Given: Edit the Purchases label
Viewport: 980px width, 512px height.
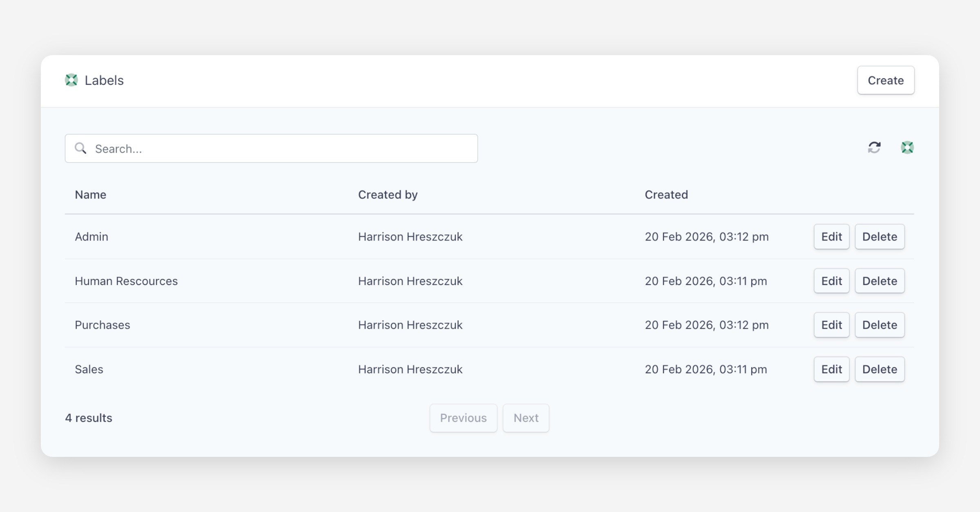Looking at the screenshot, I should tap(831, 325).
